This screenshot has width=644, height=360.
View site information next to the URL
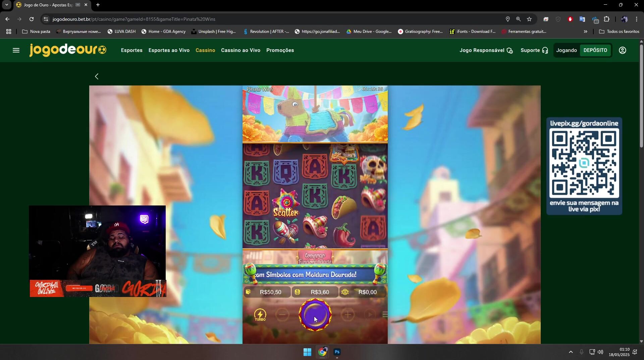coord(46,19)
